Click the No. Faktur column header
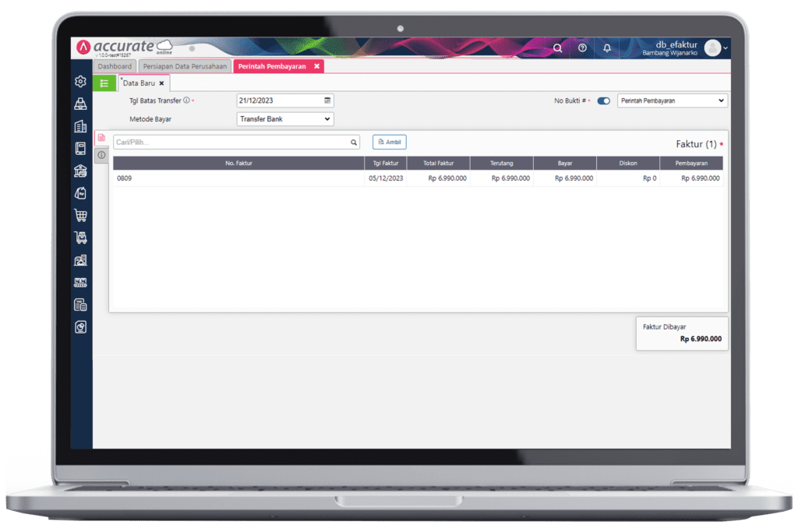The image size is (798, 532). point(238,164)
